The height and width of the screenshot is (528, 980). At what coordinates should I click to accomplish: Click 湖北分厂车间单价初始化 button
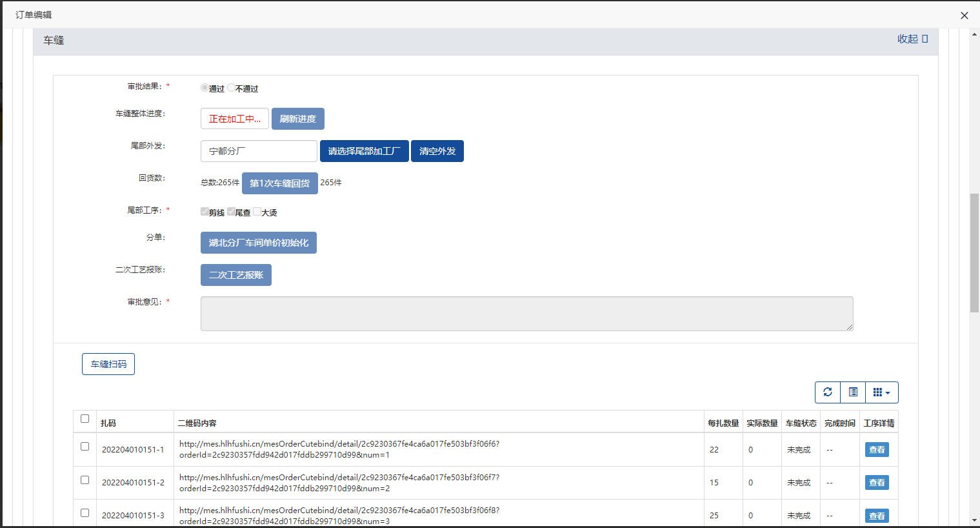coord(258,243)
